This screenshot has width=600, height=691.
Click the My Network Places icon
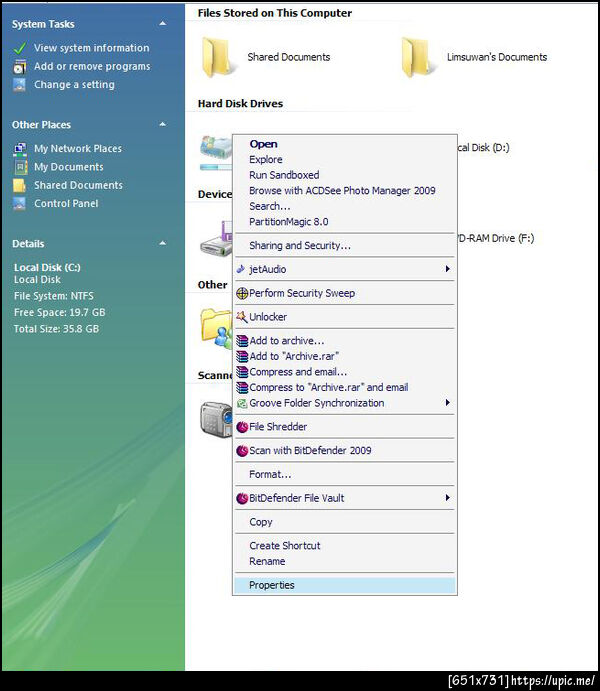19,149
